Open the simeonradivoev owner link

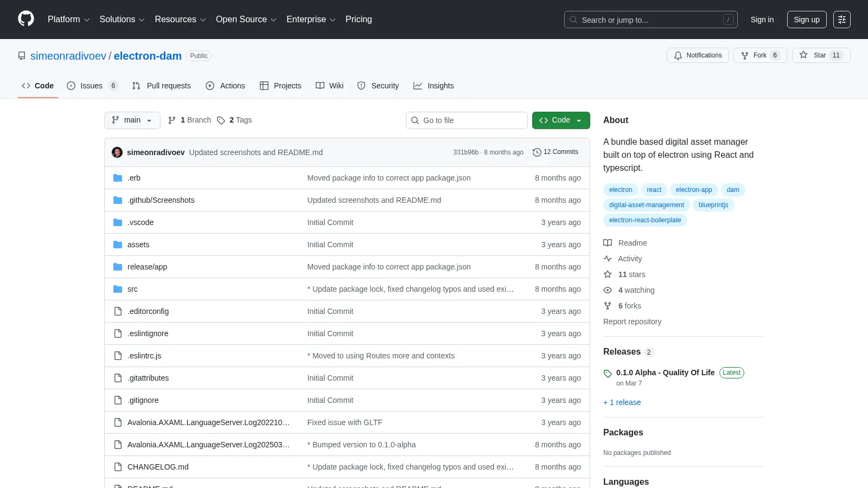(68, 56)
